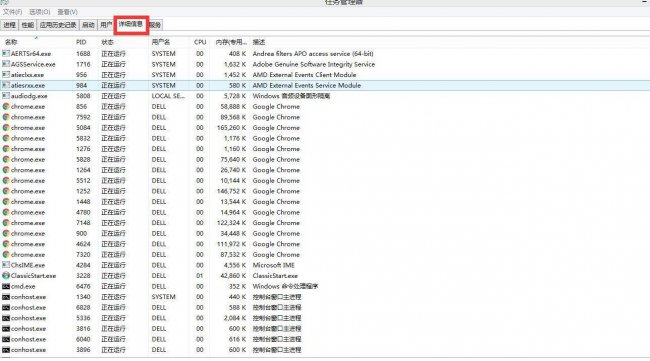This screenshot has width=650, height=361.
Task: Click Chrome icon for PID 5832
Action: point(6,138)
